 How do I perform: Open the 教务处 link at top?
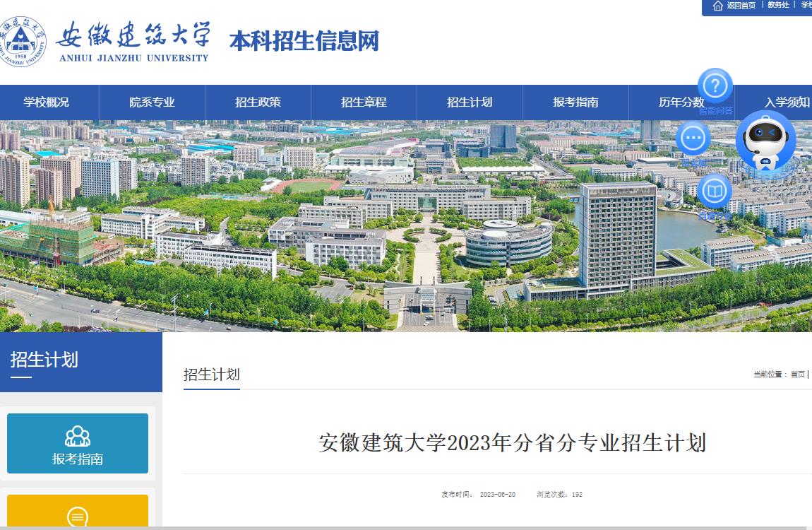coord(778,5)
